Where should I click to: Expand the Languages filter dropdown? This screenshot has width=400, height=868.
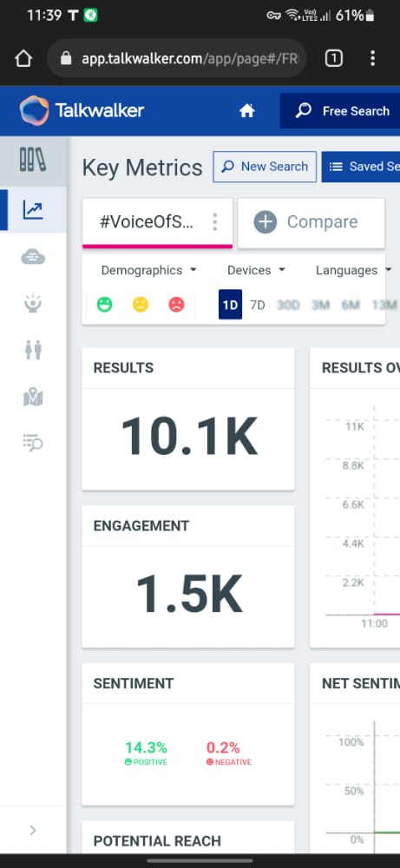click(x=353, y=270)
